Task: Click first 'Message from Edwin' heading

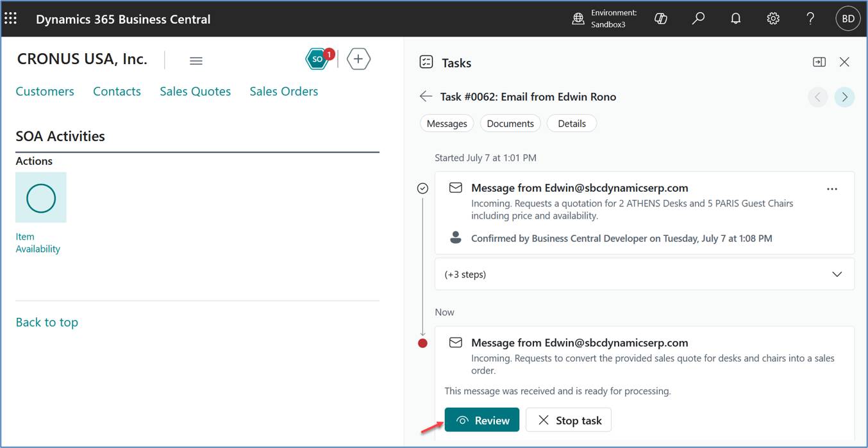Action: [580, 188]
